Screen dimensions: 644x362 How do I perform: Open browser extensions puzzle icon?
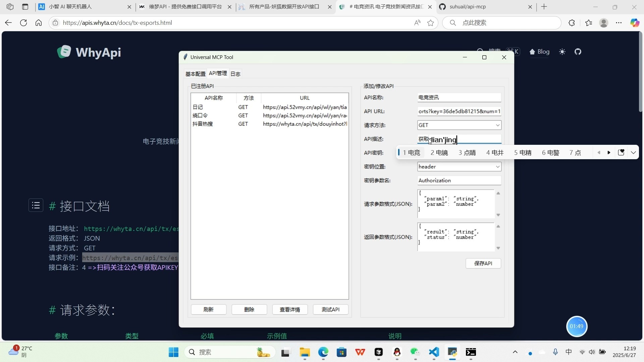(x=572, y=23)
